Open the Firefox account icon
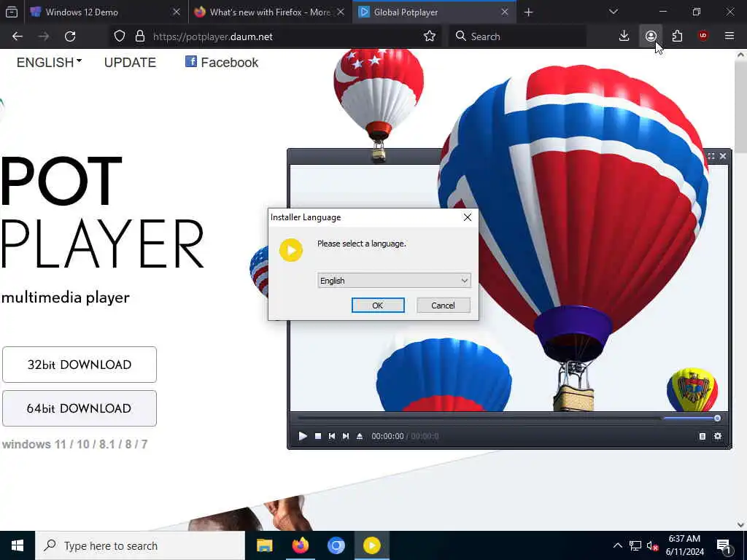 [651, 36]
